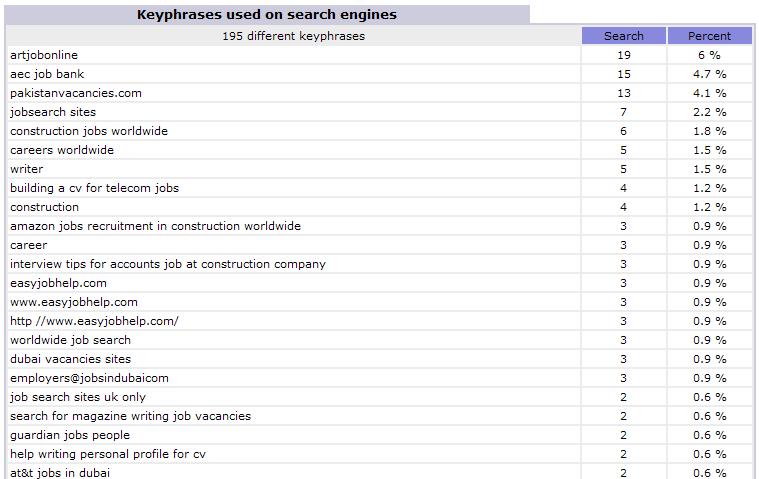The width and height of the screenshot is (759, 479).
Task: Select the 'interview tips for accounts job' keyphrase
Action: [168, 264]
